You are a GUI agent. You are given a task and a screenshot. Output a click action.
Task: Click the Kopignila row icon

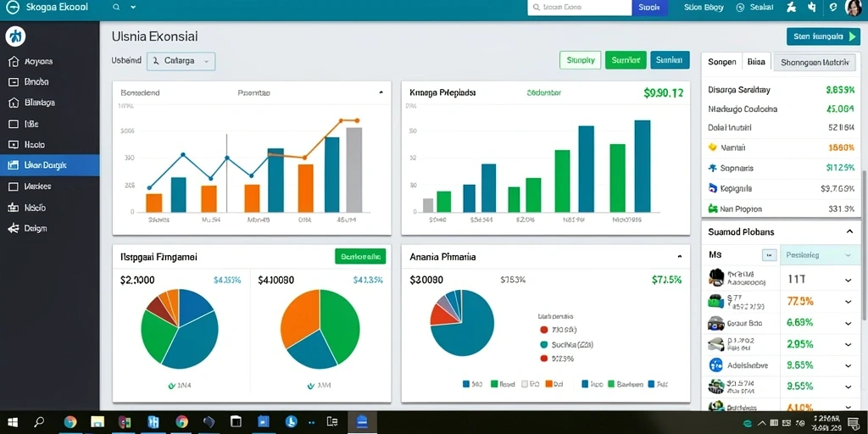pyautogui.click(x=713, y=188)
